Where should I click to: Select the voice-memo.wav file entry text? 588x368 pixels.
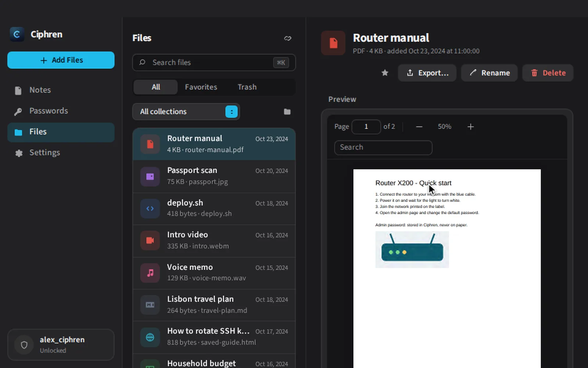tap(207, 278)
